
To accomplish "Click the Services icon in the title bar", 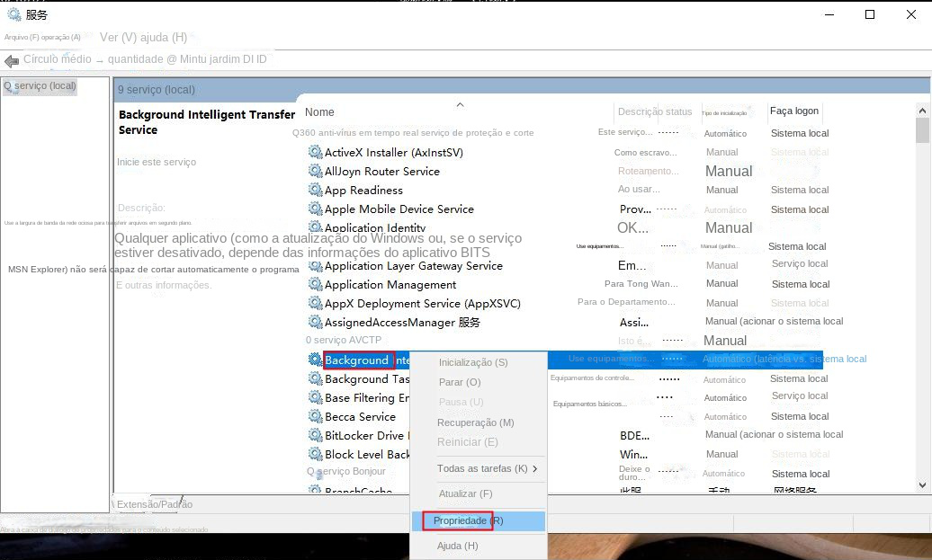I will (x=13, y=13).
